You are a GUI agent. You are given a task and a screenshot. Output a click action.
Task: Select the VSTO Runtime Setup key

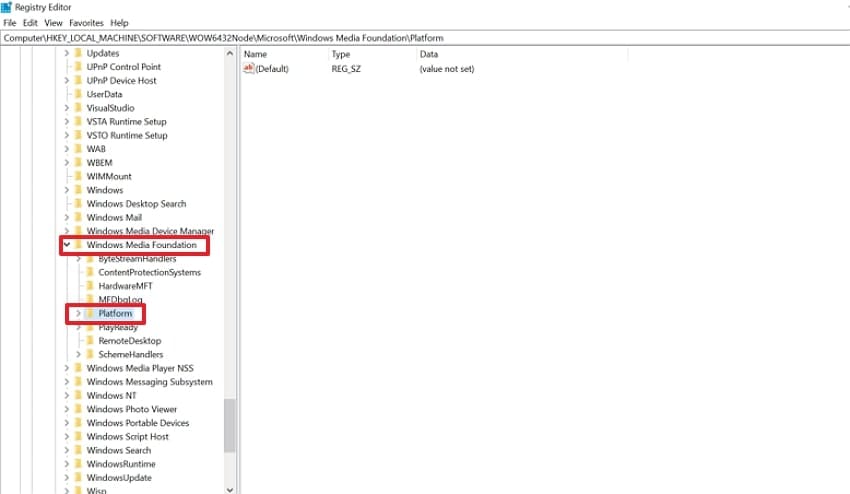tap(127, 135)
